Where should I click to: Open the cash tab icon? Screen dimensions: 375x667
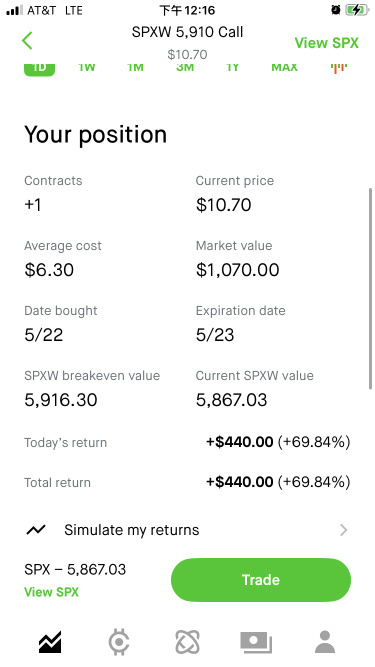[x=256, y=642]
